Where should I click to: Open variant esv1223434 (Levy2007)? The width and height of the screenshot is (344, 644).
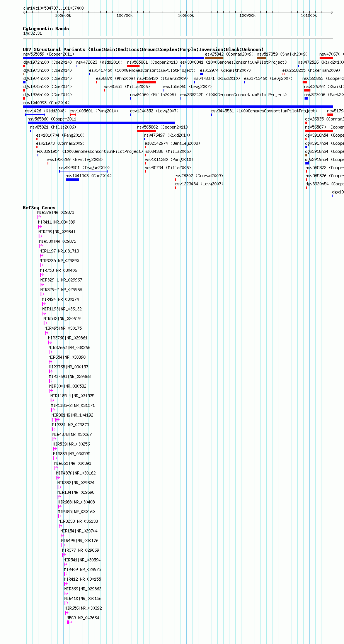(199, 184)
